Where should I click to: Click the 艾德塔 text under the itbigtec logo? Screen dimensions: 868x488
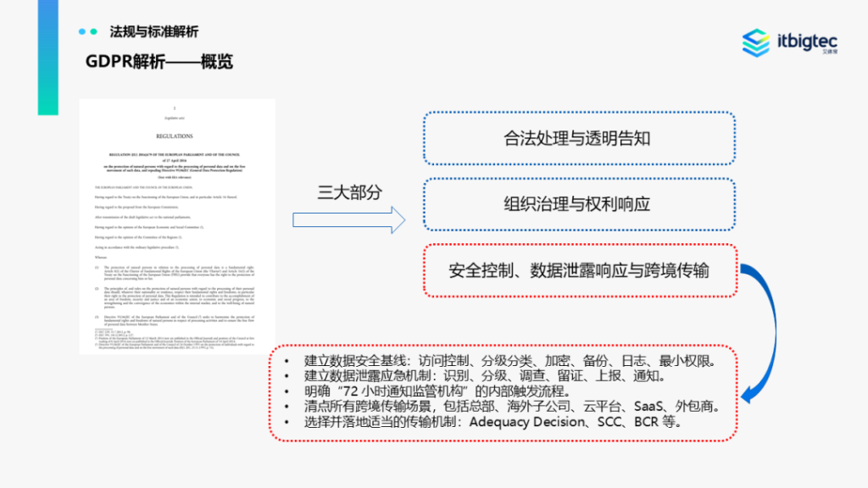(x=829, y=53)
